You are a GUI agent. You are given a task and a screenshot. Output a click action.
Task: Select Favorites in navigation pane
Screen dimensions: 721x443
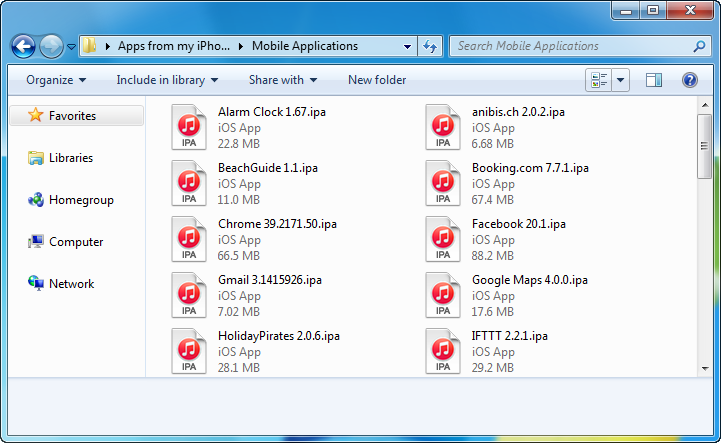point(76,115)
